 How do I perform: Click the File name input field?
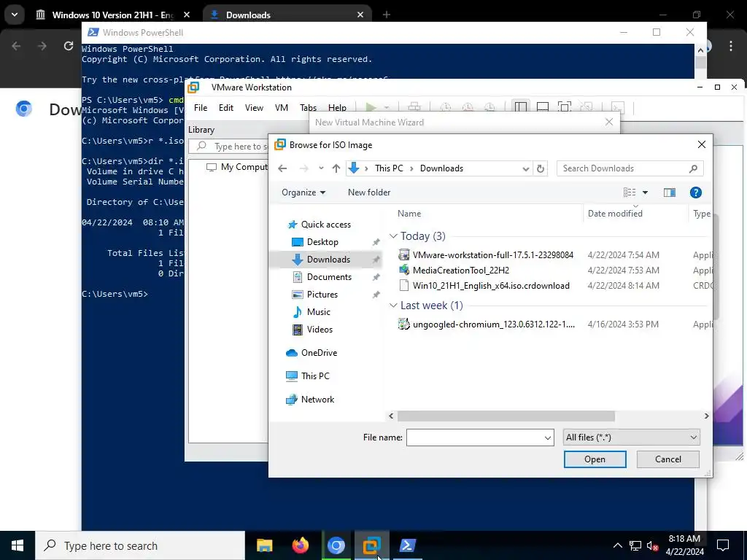coord(475,437)
